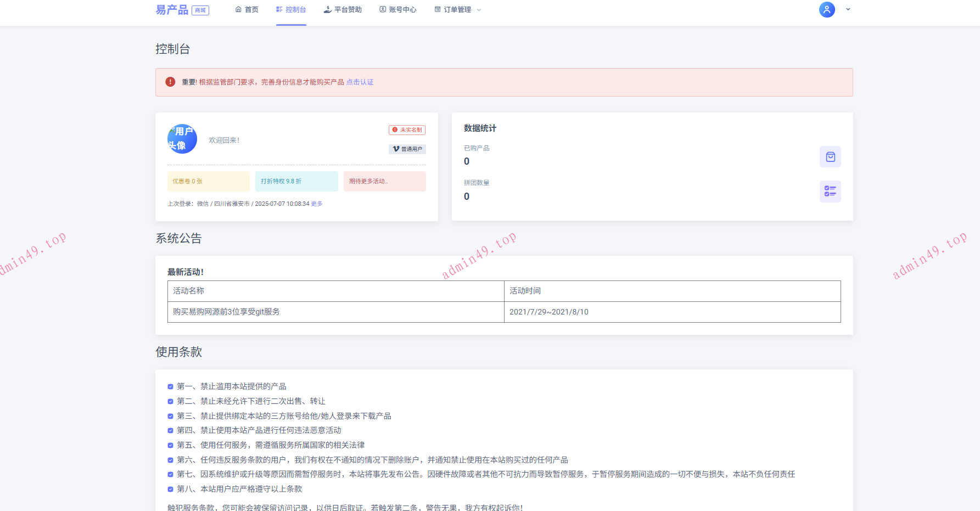Open the 平台赞助 nav item
The image size is (980, 511).
[x=343, y=10]
